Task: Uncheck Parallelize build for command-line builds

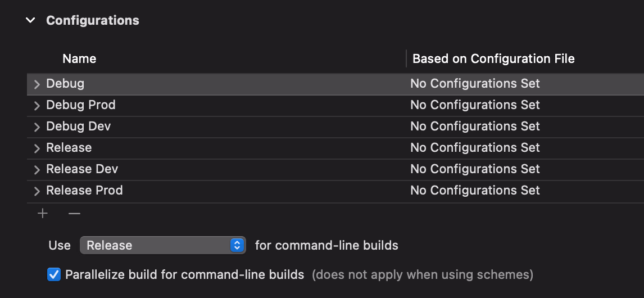Action: pyautogui.click(x=54, y=275)
